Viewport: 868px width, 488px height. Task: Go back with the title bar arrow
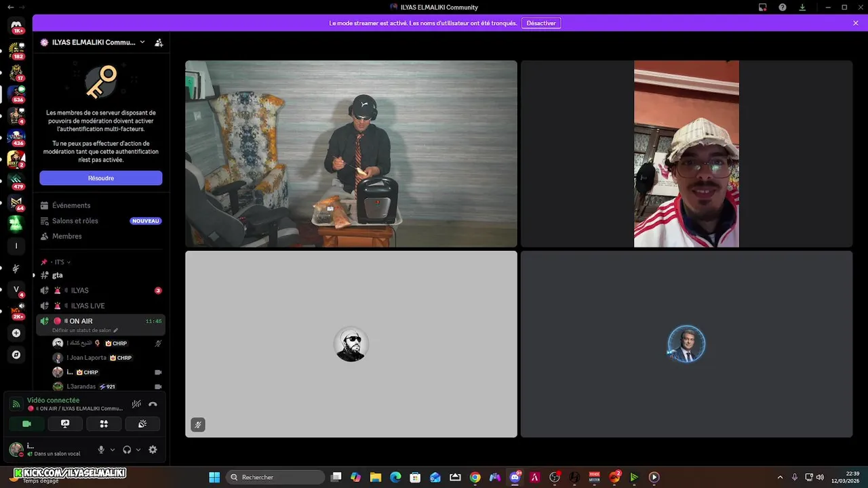[9, 7]
